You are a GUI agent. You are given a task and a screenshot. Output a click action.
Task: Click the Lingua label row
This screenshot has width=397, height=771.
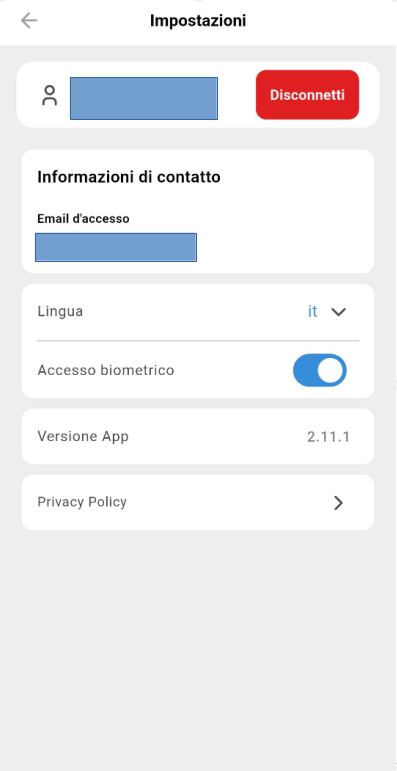point(198,312)
